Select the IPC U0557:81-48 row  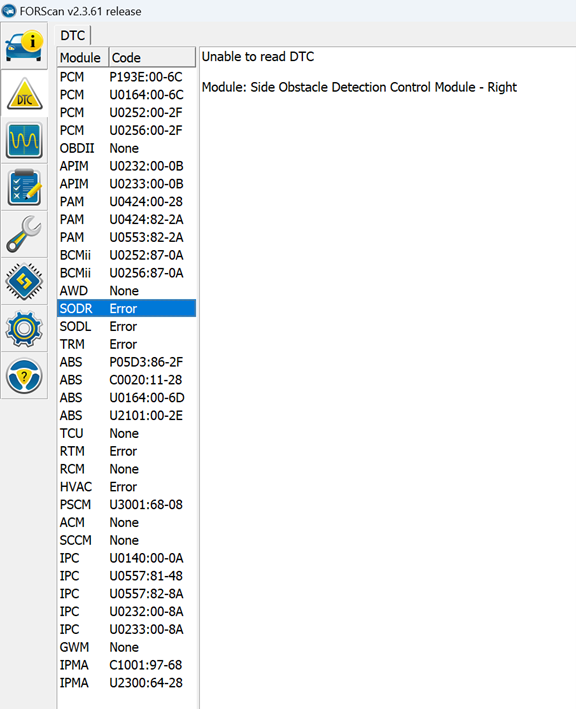(x=127, y=576)
